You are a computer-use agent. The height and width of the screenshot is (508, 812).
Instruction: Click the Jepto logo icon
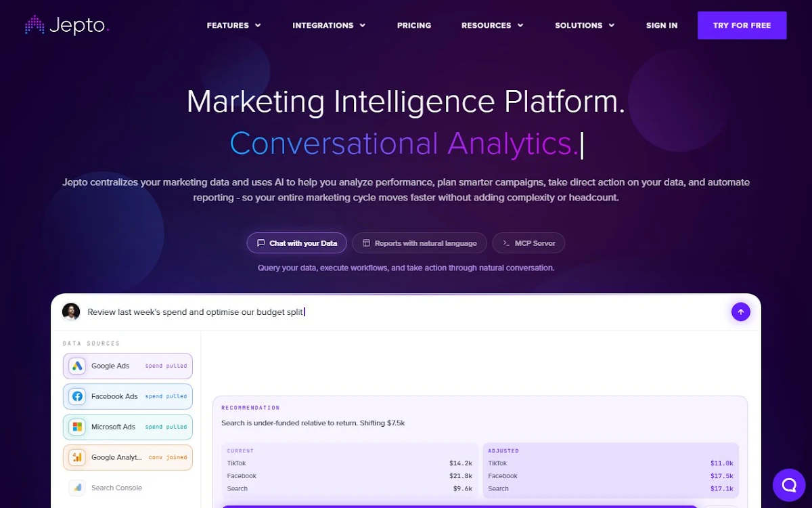pyautogui.click(x=35, y=25)
